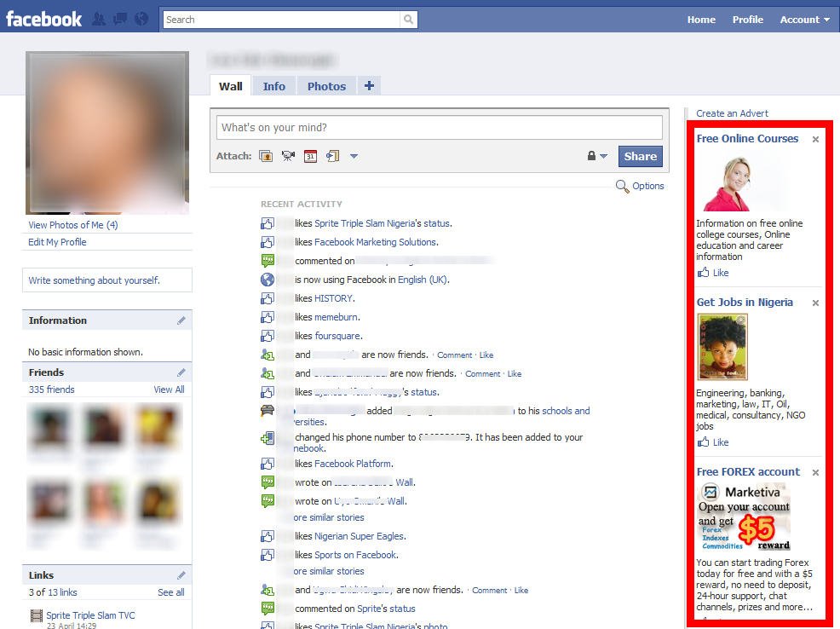Expand the extra attachment options arrow
Viewport: 840px width, 629px height.
pyautogui.click(x=354, y=157)
